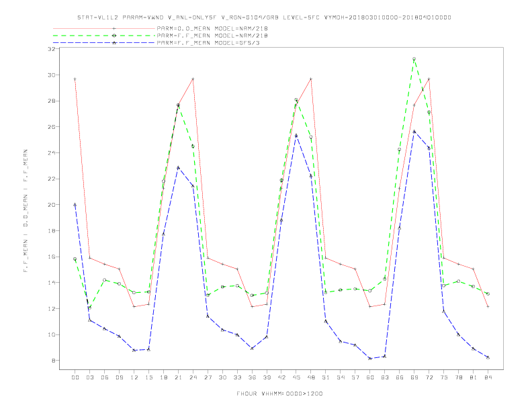Viewport: 532px width, 411px height.
Task: Click the x-axis title FHOUR VHHMM:0000>1200
Action: point(279,394)
